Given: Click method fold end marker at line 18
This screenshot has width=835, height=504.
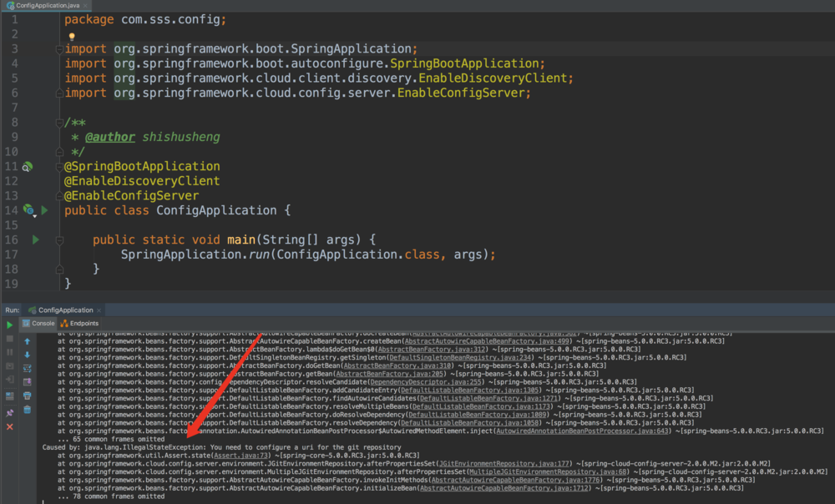Looking at the screenshot, I should [x=59, y=270].
